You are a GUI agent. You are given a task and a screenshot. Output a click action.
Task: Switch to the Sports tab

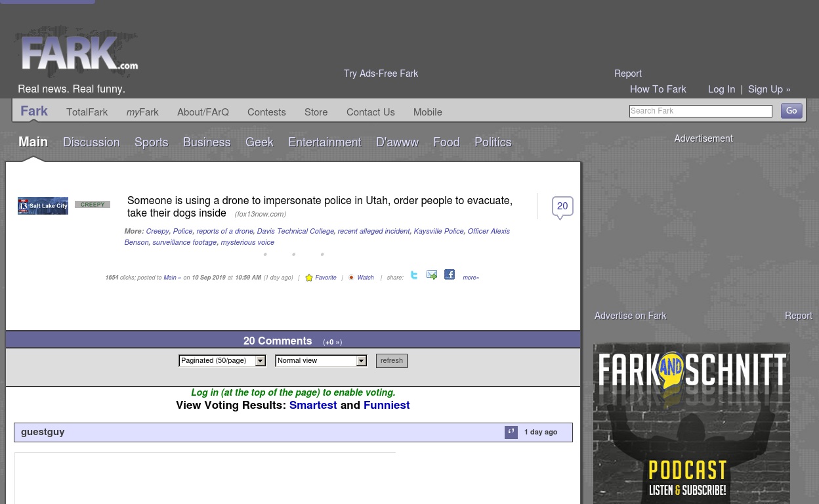[x=152, y=142]
